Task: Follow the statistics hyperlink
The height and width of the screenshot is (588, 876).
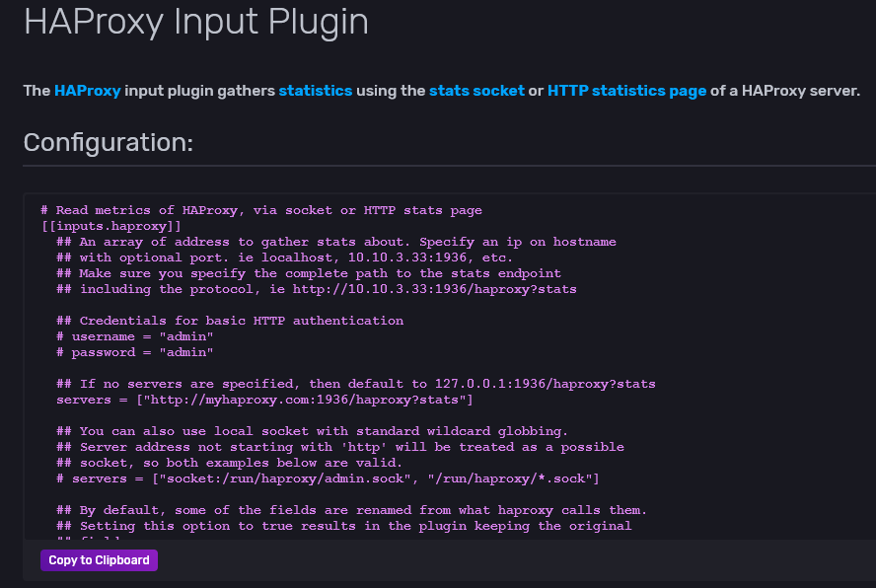Action: point(315,90)
